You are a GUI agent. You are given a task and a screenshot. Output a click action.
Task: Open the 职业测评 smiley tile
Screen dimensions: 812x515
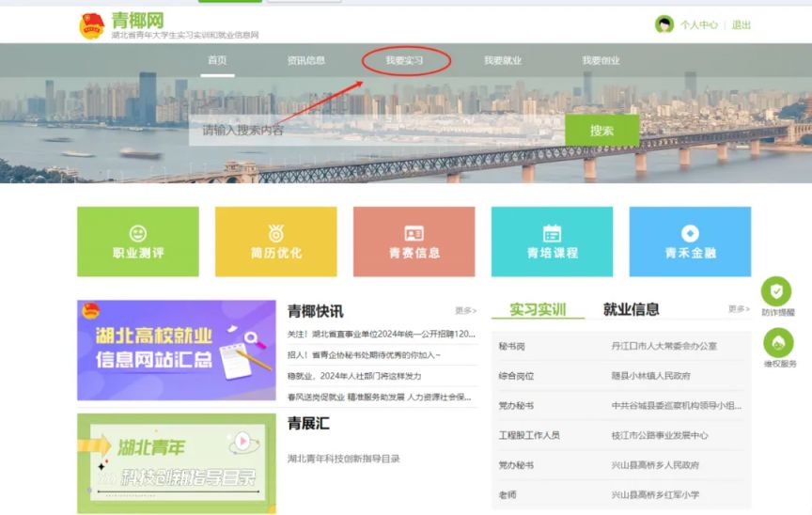pyautogui.click(x=138, y=242)
